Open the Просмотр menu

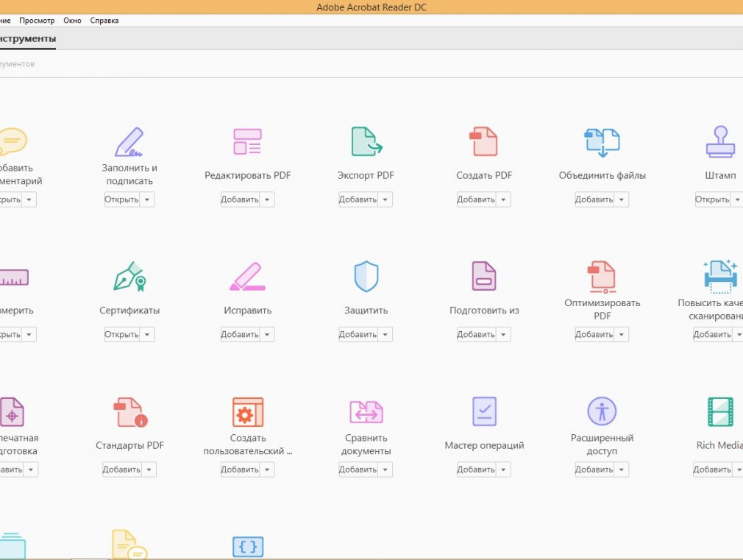coord(37,21)
